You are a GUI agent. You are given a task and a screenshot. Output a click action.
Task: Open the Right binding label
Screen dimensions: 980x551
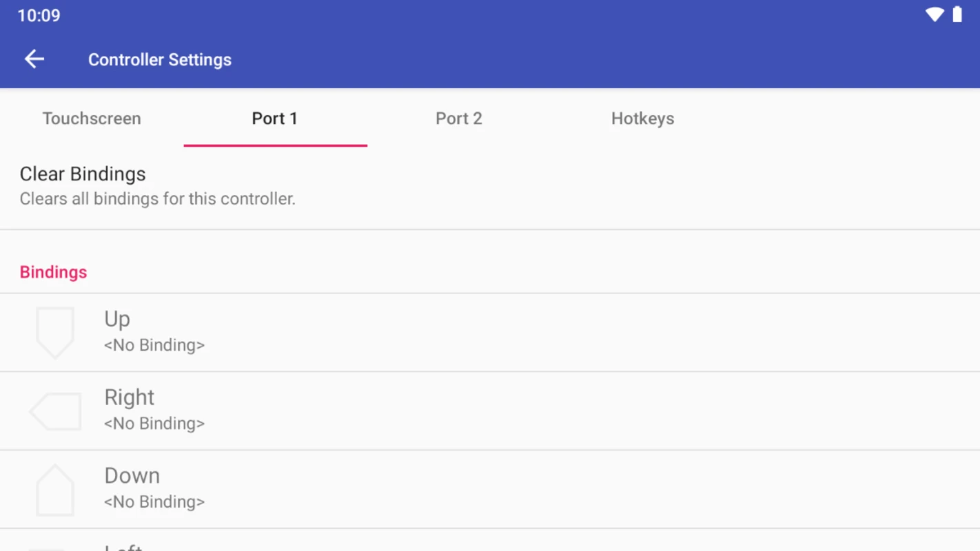[x=130, y=397]
